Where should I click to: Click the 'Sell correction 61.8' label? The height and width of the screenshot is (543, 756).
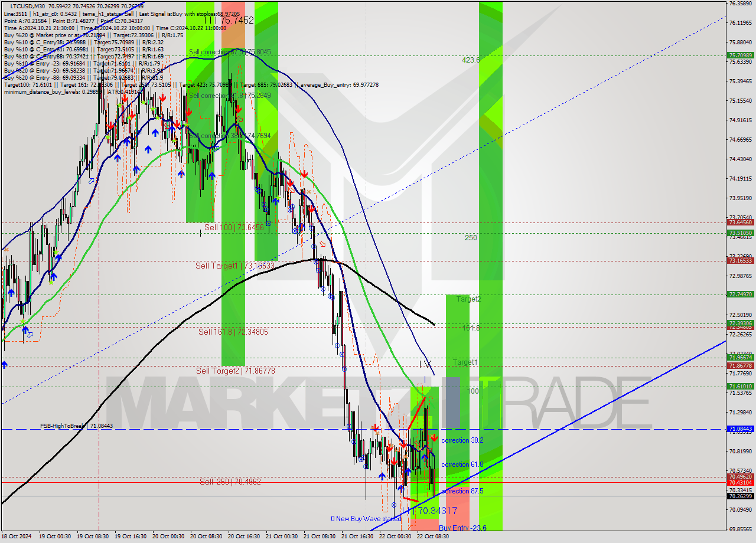tap(230, 96)
